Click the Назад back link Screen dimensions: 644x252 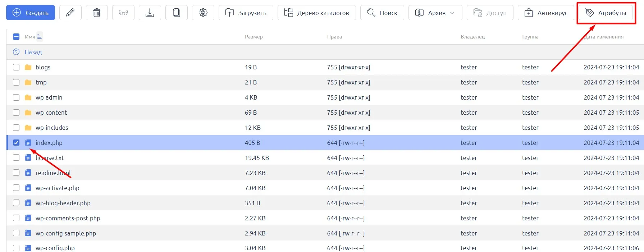(x=33, y=52)
